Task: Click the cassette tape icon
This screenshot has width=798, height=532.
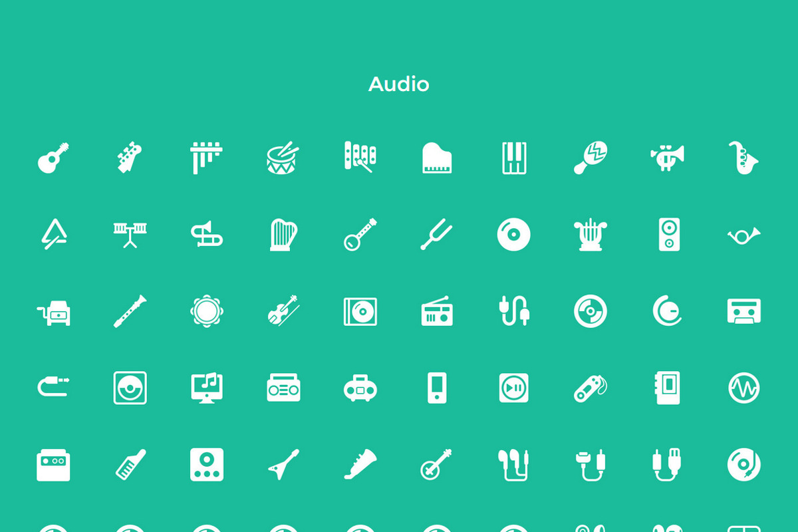Action: point(743,311)
